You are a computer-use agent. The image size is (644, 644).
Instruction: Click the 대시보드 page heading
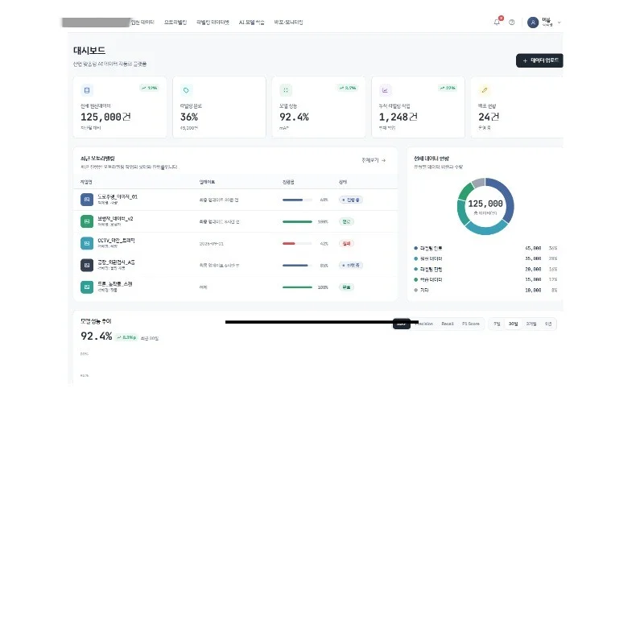pos(89,51)
